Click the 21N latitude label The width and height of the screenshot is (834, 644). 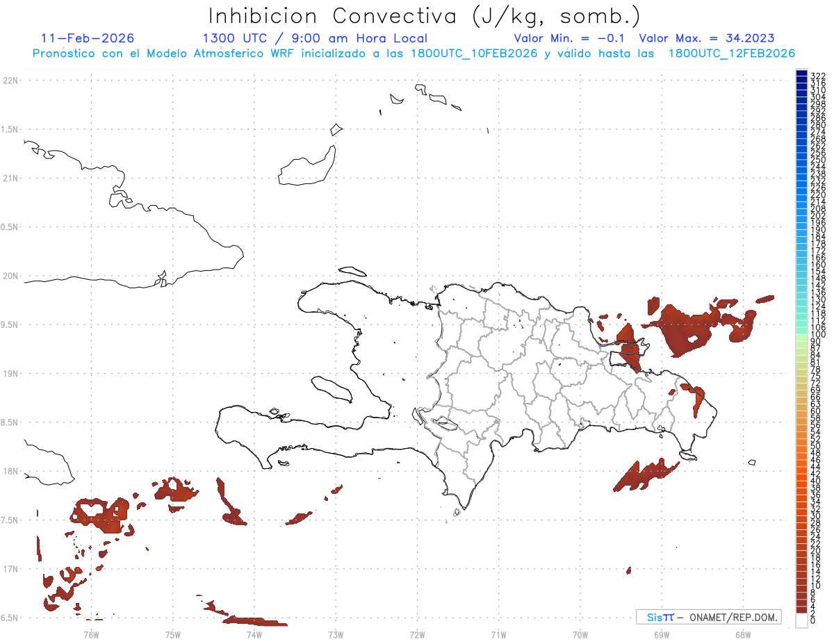coord(10,178)
